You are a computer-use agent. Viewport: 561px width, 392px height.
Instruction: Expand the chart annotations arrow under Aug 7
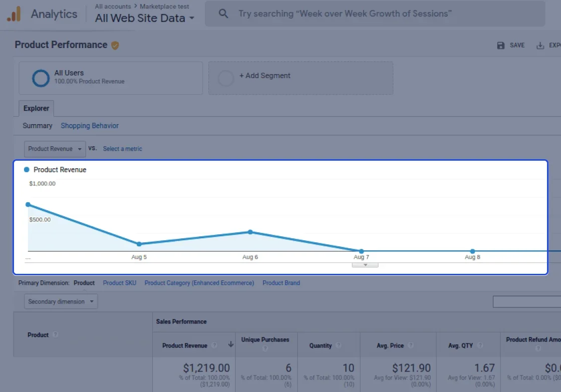click(365, 265)
